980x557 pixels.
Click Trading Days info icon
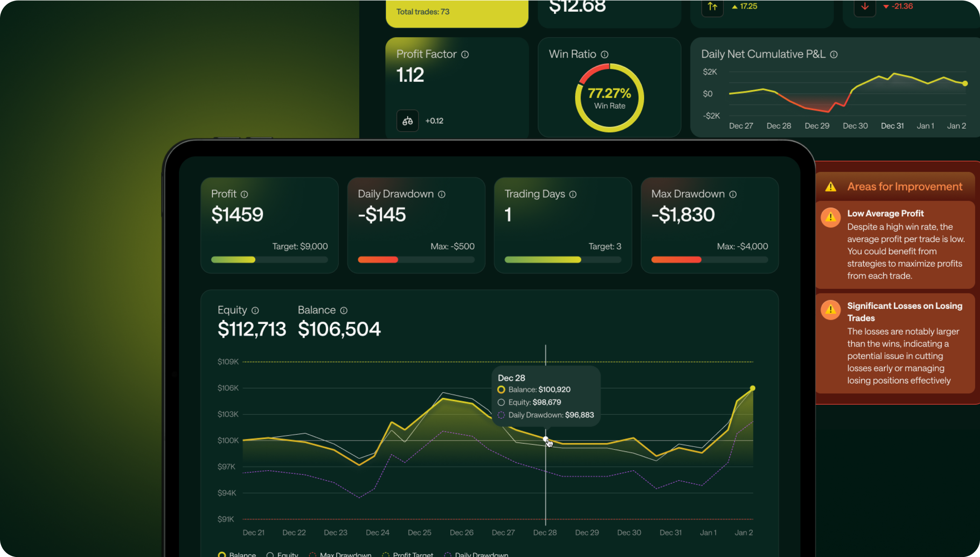573,194
